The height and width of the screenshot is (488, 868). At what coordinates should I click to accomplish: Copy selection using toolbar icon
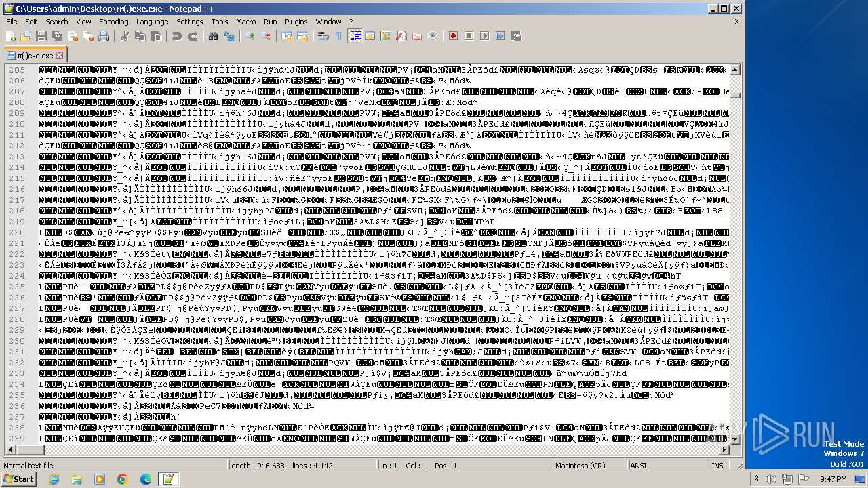pos(140,36)
